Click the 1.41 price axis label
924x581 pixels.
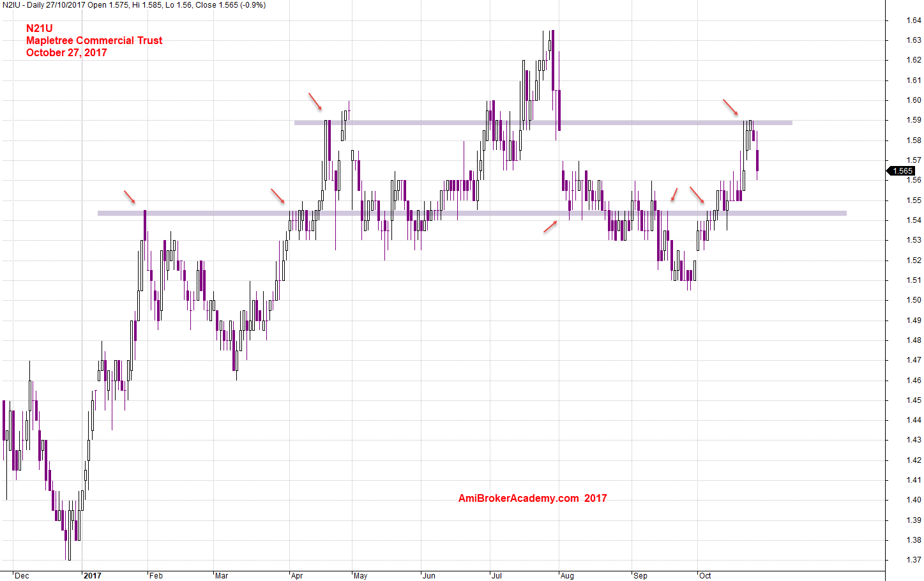point(914,480)
